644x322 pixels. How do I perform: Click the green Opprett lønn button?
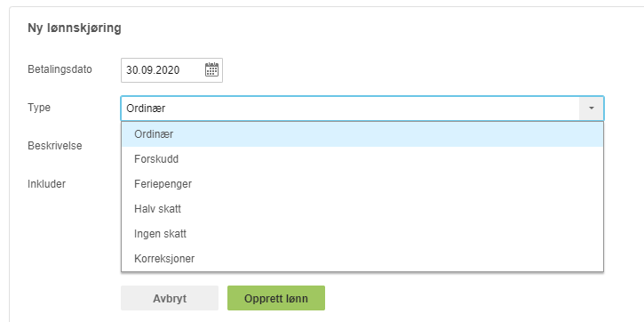pyautogui.click(x=276, y=298)
